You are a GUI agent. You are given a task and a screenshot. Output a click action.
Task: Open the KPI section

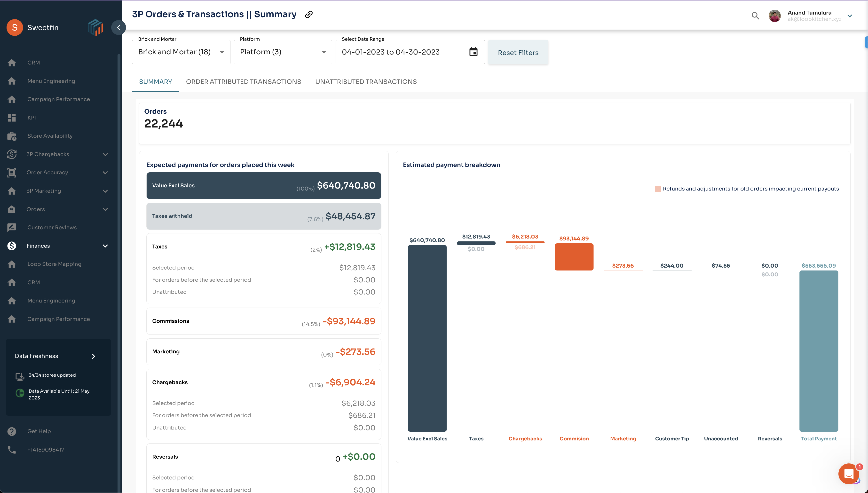click(x=32, y=118)
